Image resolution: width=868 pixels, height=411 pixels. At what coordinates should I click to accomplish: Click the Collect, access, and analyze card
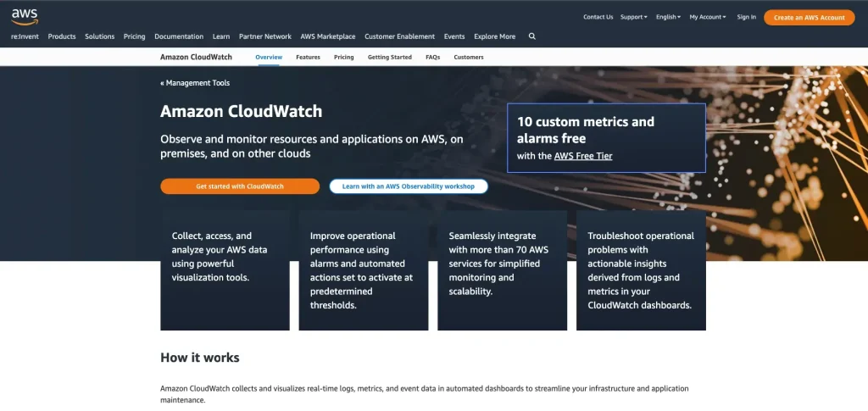(x=225, y=270)
